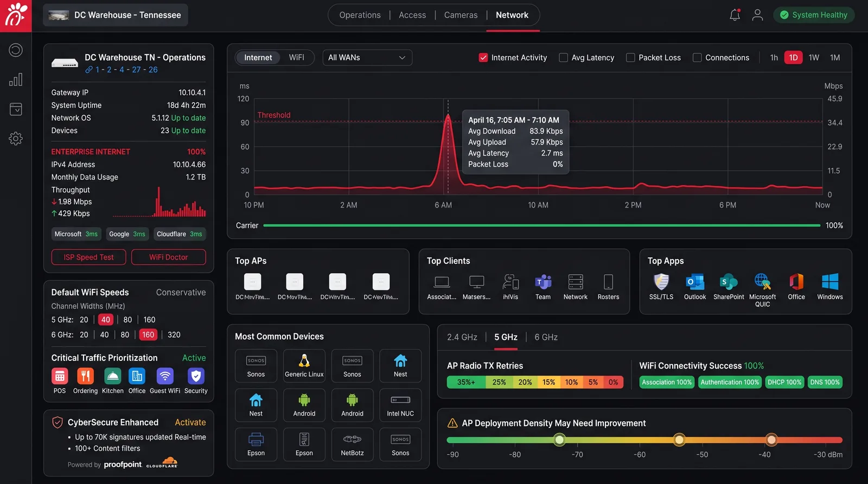Open the notifications bell
868x484 pixels.
(x=735, y=15)
